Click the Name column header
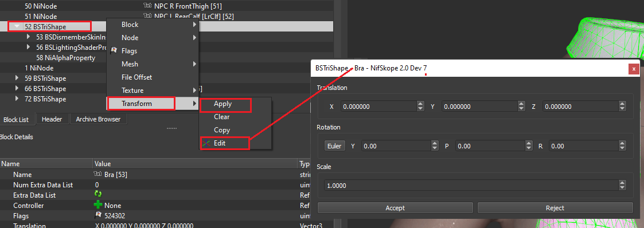Image resolution: width=644 pixels, height=228 pixels. tap(46, 164)
